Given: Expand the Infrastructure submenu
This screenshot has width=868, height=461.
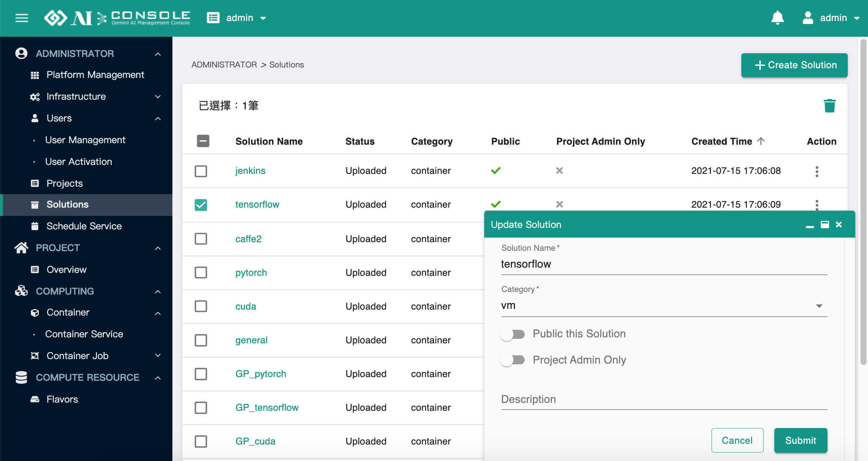Looking at the screenshot, I should [158, 97].
